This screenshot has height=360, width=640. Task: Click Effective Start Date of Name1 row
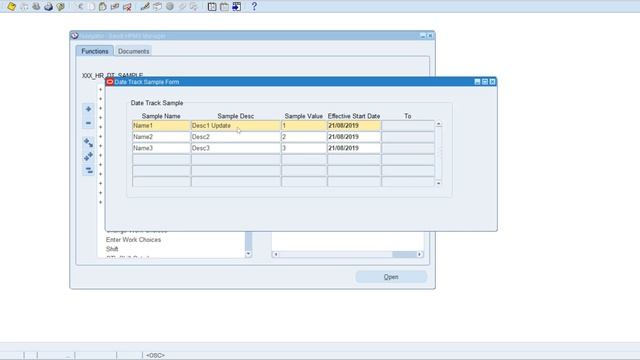(354, 126)
